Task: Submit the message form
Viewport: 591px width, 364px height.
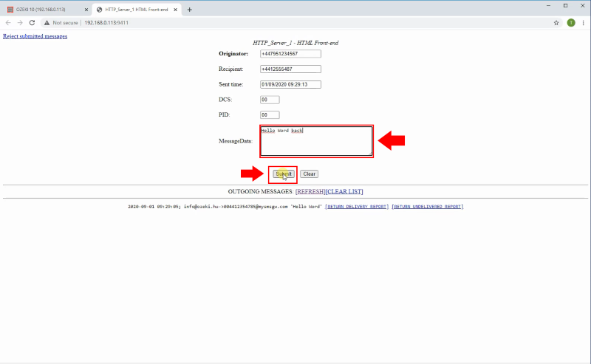Action: coord(283,174)
